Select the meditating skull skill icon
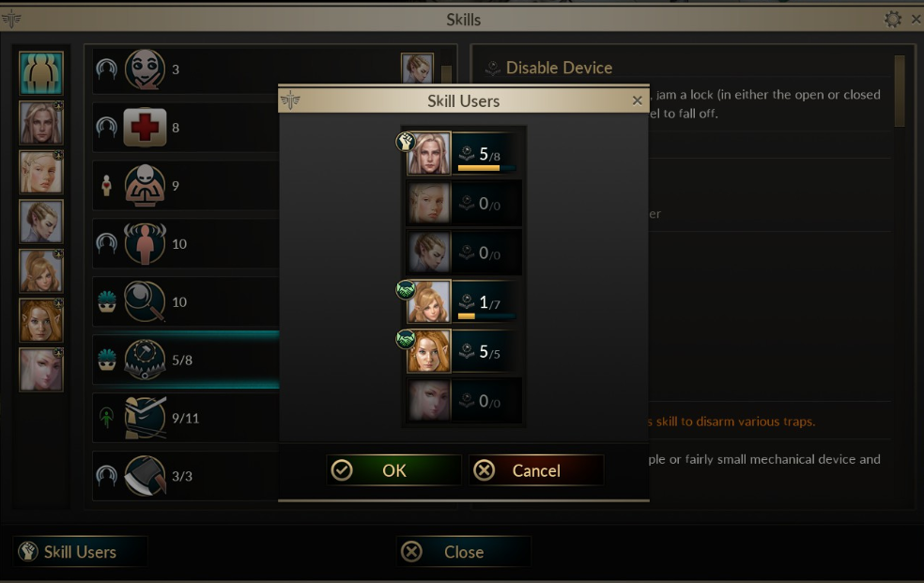The width and height of the screenshot is (924, 583). [145, 186]
